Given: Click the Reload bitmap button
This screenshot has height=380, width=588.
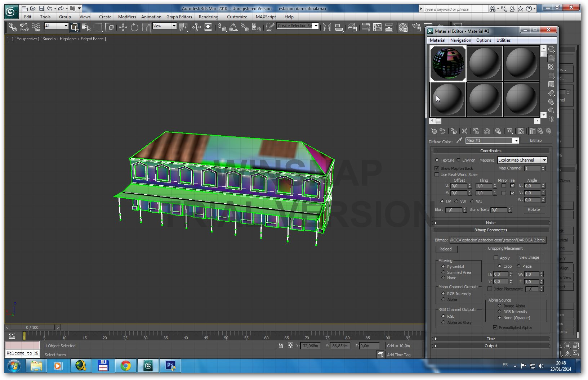Looking at the screenshot, I should pyautogui.click(x=446, y=249).
